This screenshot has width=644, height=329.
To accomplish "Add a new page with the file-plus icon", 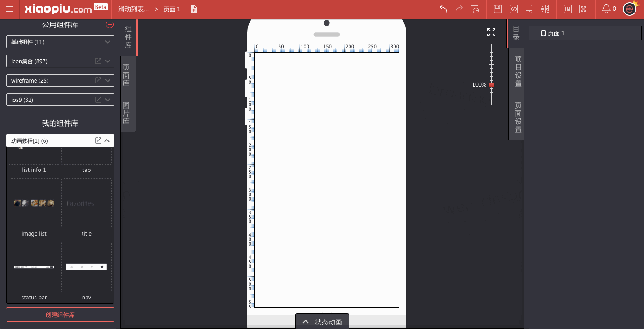I will 194,9.
